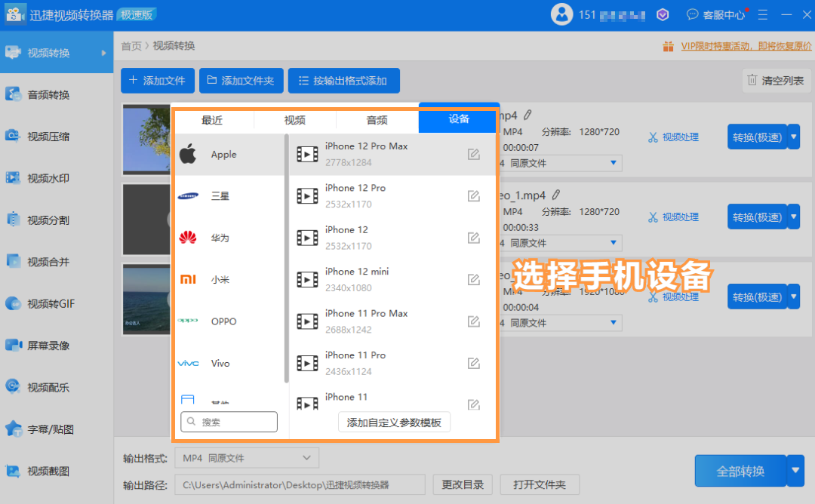
Task: Click the 添加文件夹 button
Action: (241, 81)
